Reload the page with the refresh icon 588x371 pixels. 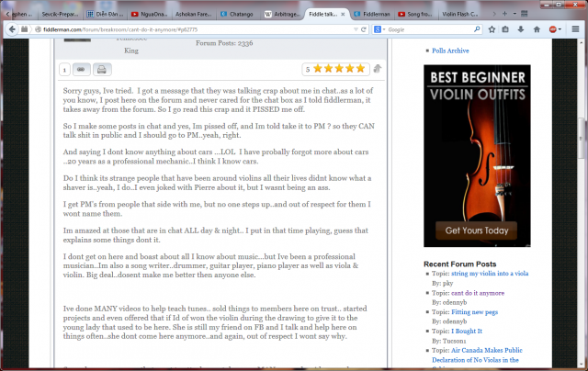(x=363, y=29)
